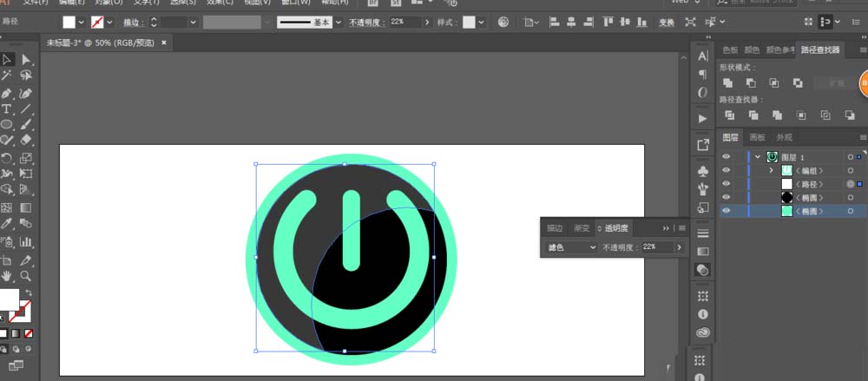The height and width of the screenshot is (381, 868).
Task: Click the Outline pathfinder icon
Action: (825, 115)
